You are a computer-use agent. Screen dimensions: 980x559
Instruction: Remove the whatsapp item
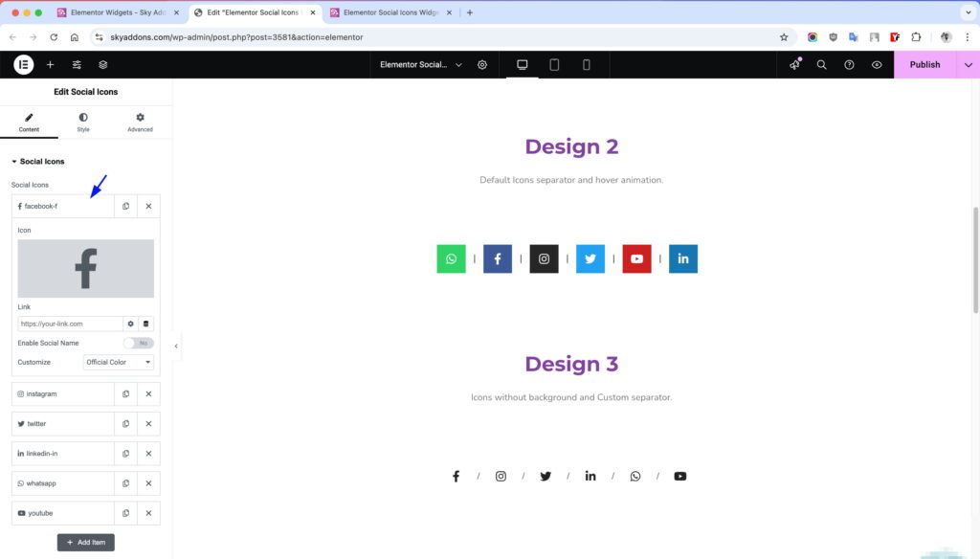pos(148,483)
